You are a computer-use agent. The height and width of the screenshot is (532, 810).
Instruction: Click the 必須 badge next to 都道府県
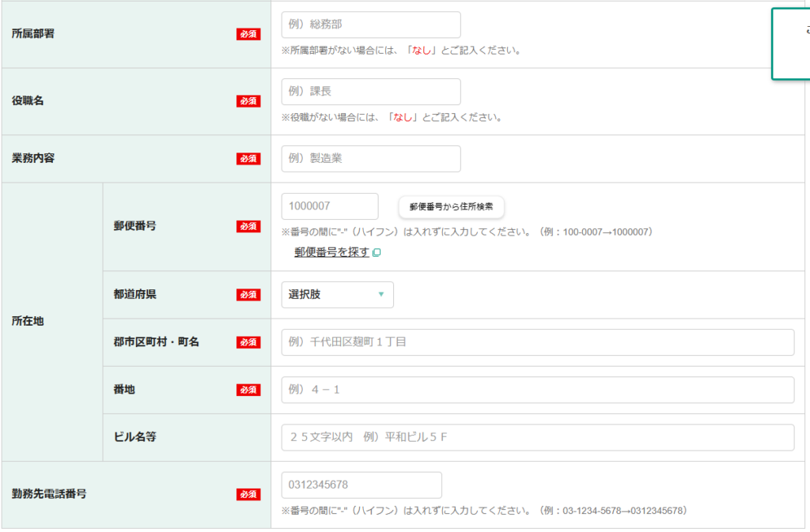248,295
